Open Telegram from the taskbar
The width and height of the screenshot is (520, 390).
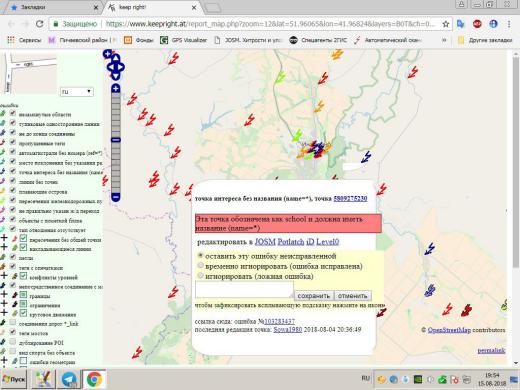click(x=69, y=379)
